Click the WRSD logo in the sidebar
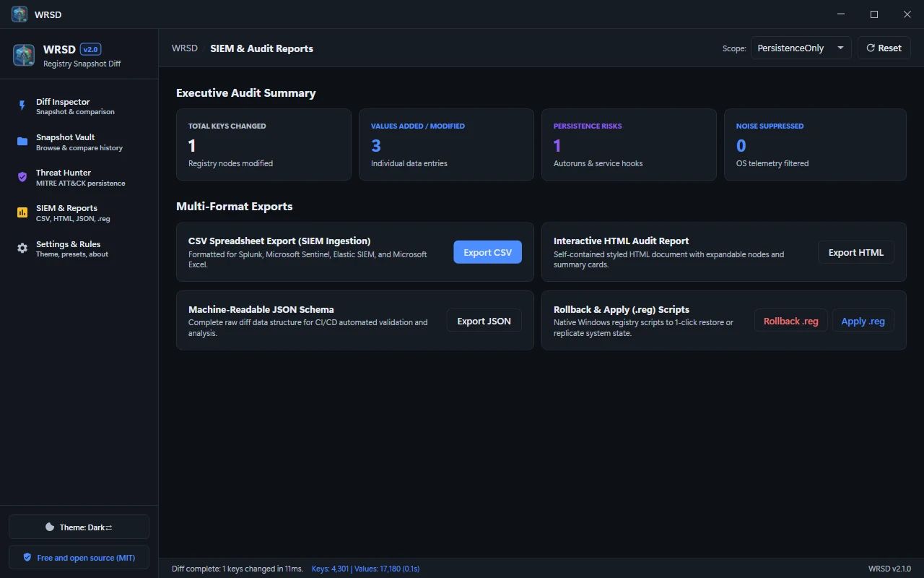Screen dimensions: 924x578 (24, 55)
